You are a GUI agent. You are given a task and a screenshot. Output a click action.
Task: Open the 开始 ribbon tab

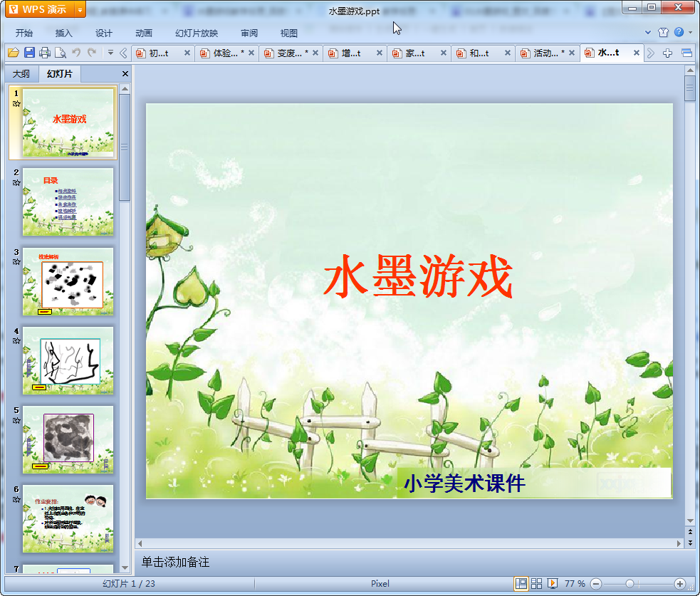[24, 33]
